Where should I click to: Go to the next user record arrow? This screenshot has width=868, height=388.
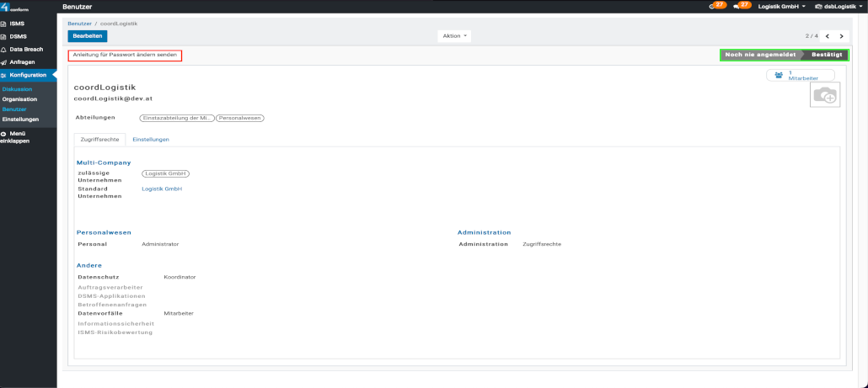pyautogui.click(x=841, y=36)
